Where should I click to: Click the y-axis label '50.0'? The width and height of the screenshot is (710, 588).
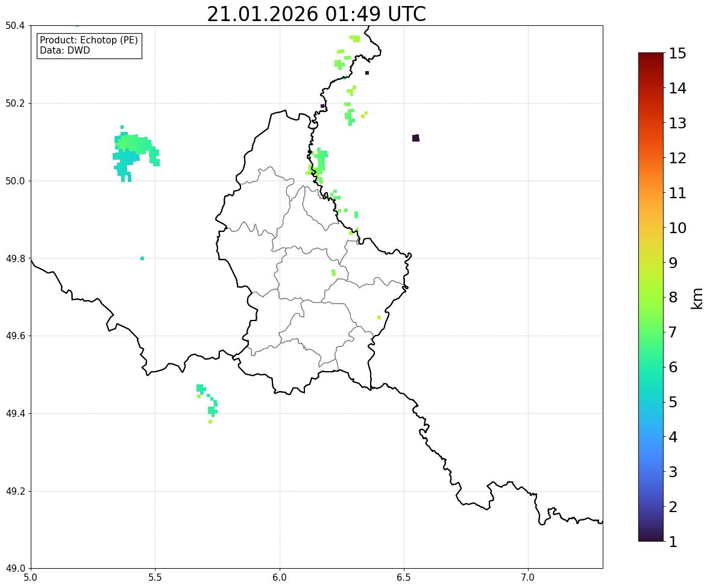[x=15, y=181]
